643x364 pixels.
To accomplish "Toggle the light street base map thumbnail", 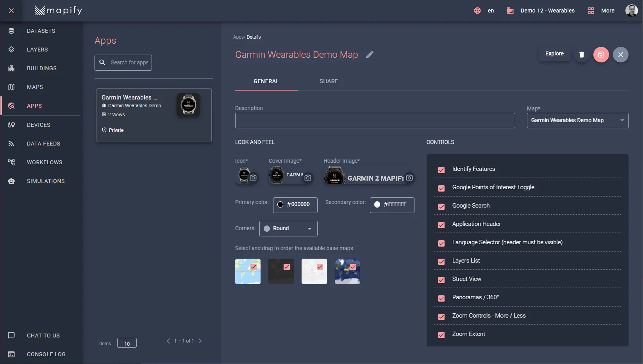I will click(248, 271).
